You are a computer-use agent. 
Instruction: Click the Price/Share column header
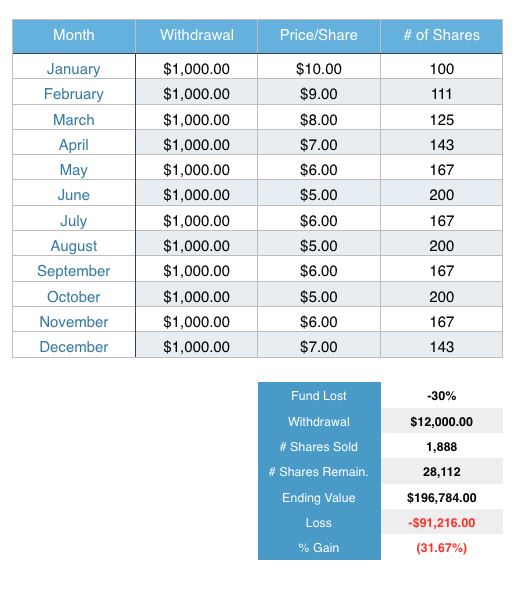(x=319, y=35)
